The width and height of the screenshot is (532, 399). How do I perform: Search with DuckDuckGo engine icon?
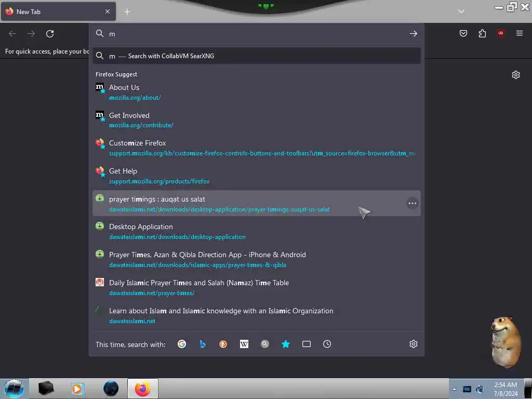tap(223, 344)
